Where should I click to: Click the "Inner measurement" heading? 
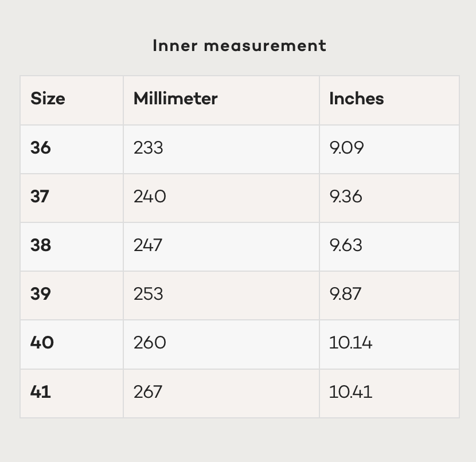point(239,46)
